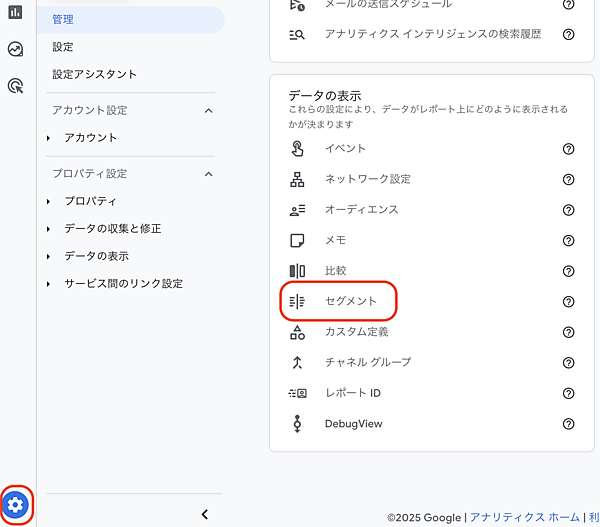This screenshot has height=527, width=600.
Task: Open the Explore icon in left rail
Action: tap(15, 49)
